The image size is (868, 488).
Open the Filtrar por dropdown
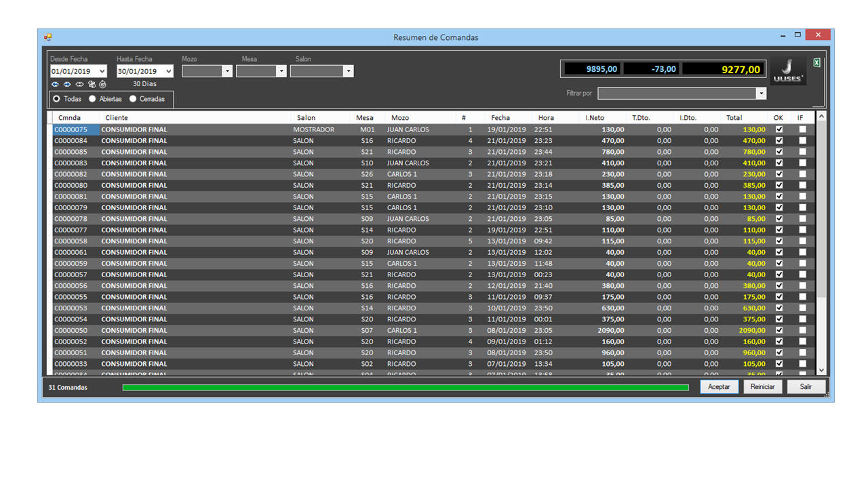coord(761,94)
